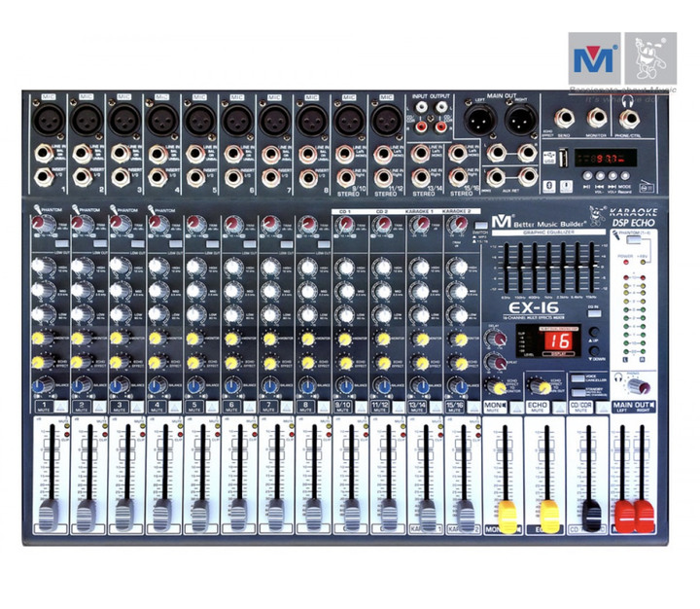The width and height of the screenshot is (700, 609).
Task: Mute the MON bus
Action: 516,407
